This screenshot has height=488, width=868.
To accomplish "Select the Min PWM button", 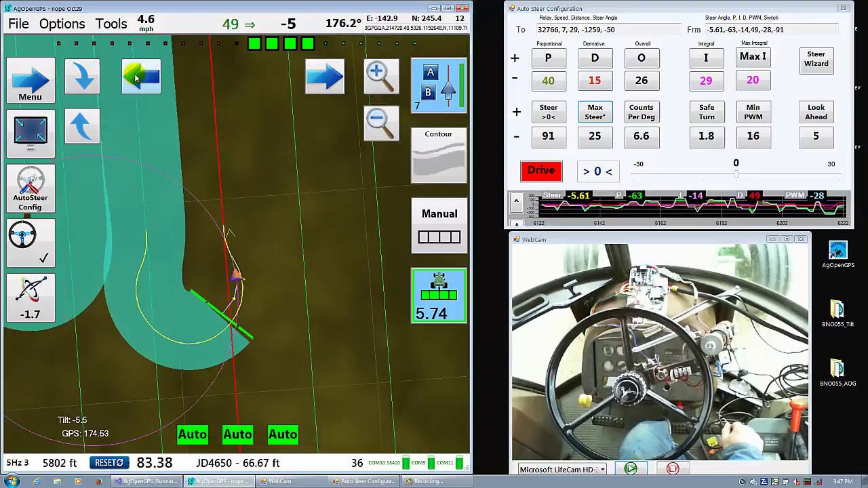I will click(753, 112).
